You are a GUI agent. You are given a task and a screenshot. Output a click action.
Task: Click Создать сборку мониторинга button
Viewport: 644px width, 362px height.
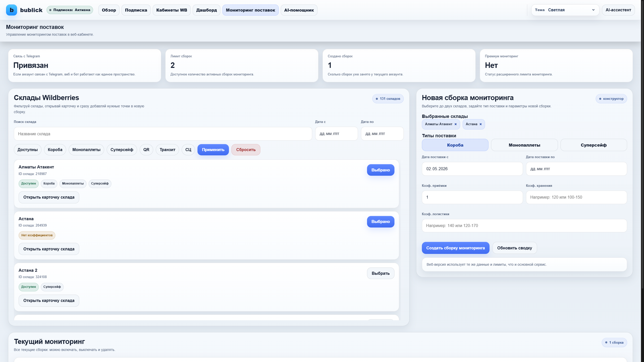click(x=456, y=248)
